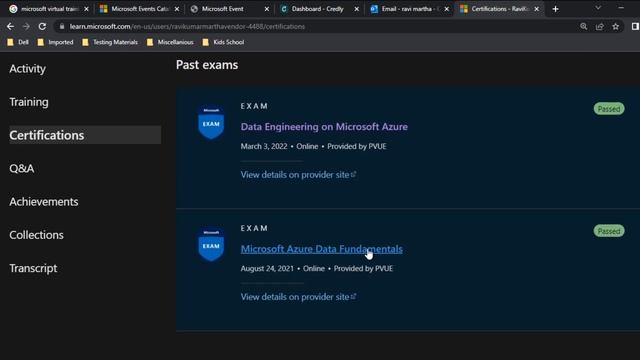Open the zoom magnifier in address bar
This screenshot has width=640, height=360.
584,27
